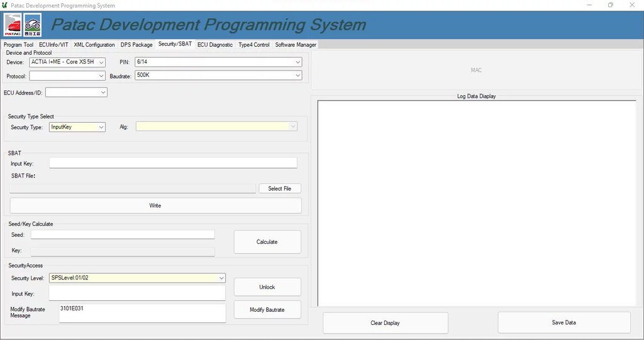The width and height of the screenshot is (644, 340).
Task: Click the Calculate button
Action: 267,242
